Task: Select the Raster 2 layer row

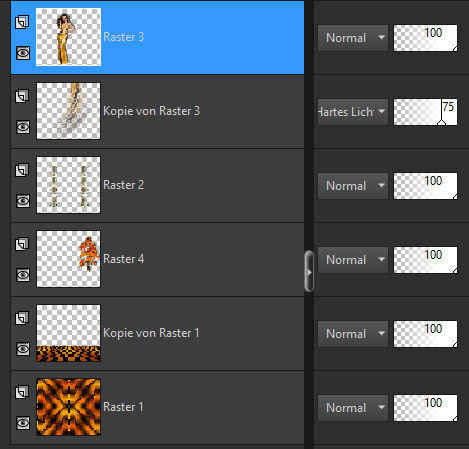Action: pos(157,185)
